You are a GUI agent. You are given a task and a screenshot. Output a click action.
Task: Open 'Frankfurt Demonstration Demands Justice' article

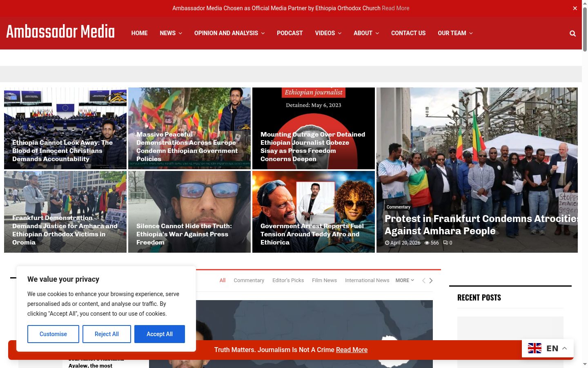pos(65,230)
